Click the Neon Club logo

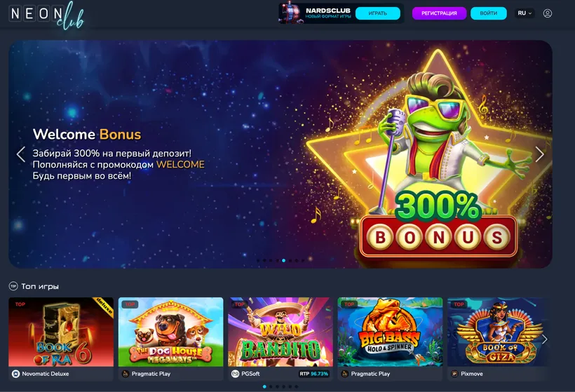coord(46,15)
